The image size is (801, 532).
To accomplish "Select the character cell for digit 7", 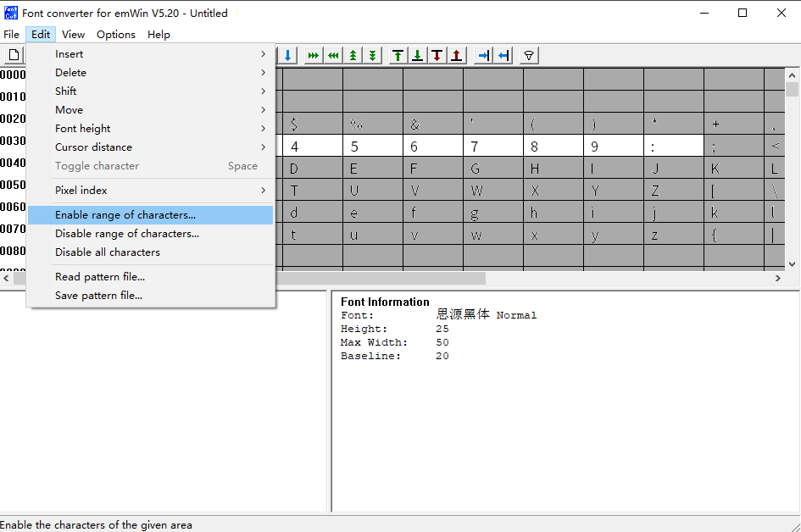I will pos(492,146).
